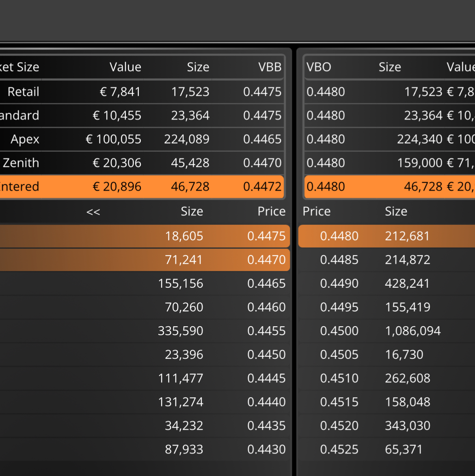The width and height of the screenshot is (475, 476).
Task: Click the VBB column header
Action: 270,67
